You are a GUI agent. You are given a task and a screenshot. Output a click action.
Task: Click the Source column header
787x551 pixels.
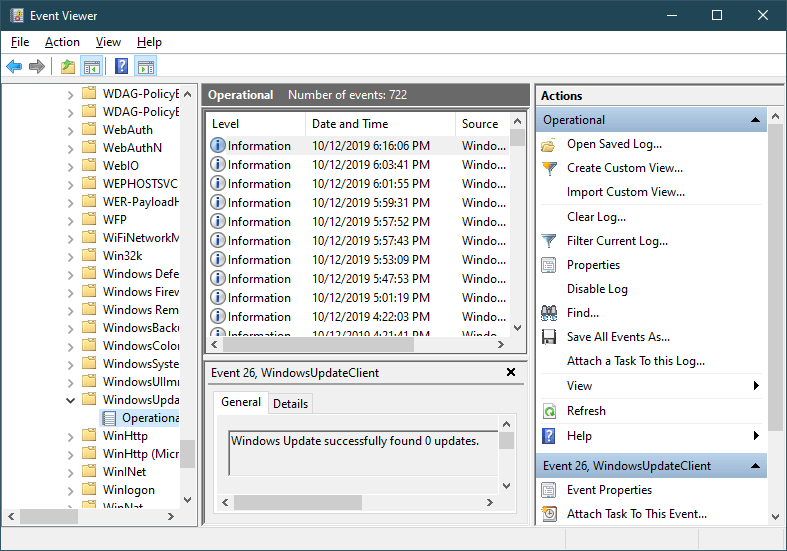[x=482, y=124]
